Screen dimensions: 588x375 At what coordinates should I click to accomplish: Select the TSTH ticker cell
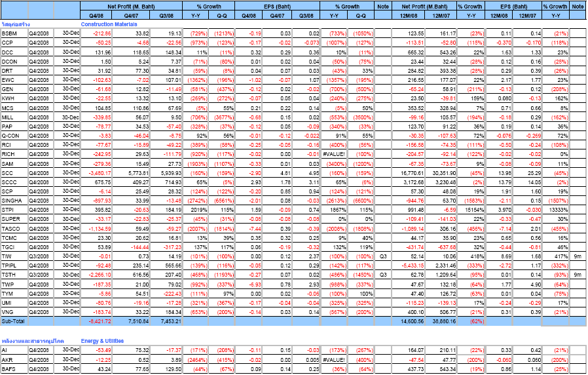point(14,275)
